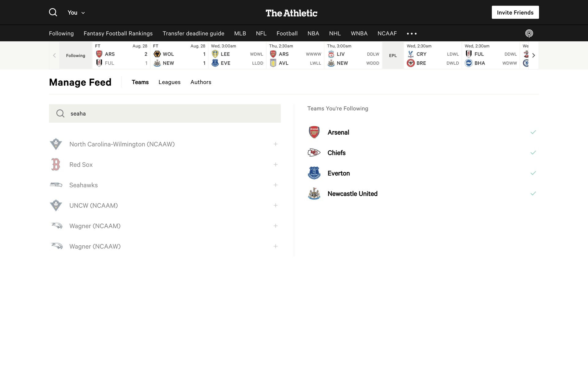
Task: Select the Following scores section label
Action: click(76, 56)
